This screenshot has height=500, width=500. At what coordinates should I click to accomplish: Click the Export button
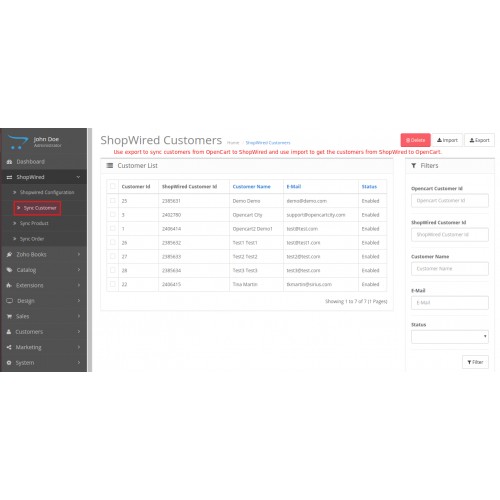point(479,140)
